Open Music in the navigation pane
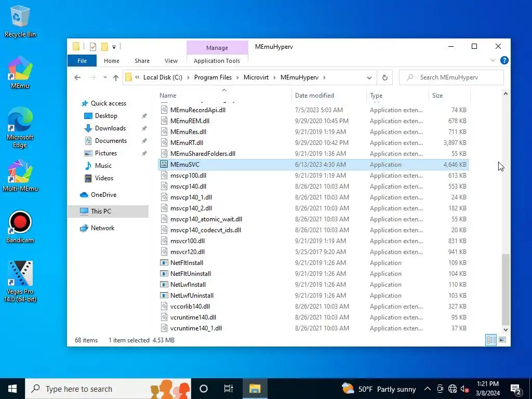Screen dimensions: 532x399 103,166
